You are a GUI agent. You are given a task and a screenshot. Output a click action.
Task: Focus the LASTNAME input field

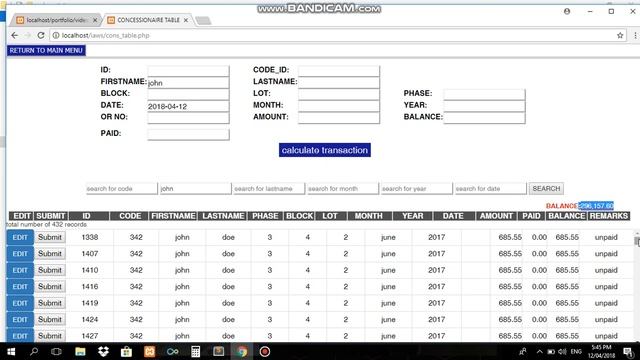tap(339, 82)
